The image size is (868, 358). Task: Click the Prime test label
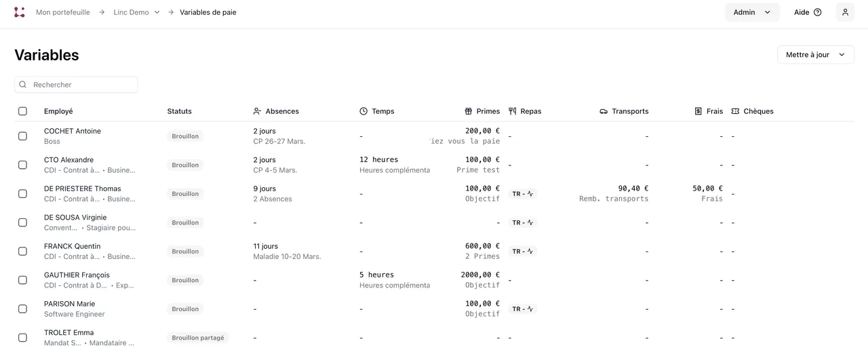478,170
